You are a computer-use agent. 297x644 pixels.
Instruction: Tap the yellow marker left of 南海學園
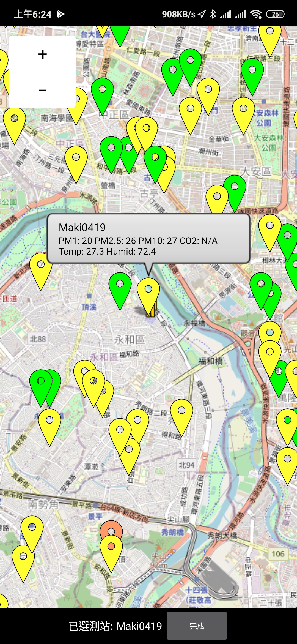point(14,122)
